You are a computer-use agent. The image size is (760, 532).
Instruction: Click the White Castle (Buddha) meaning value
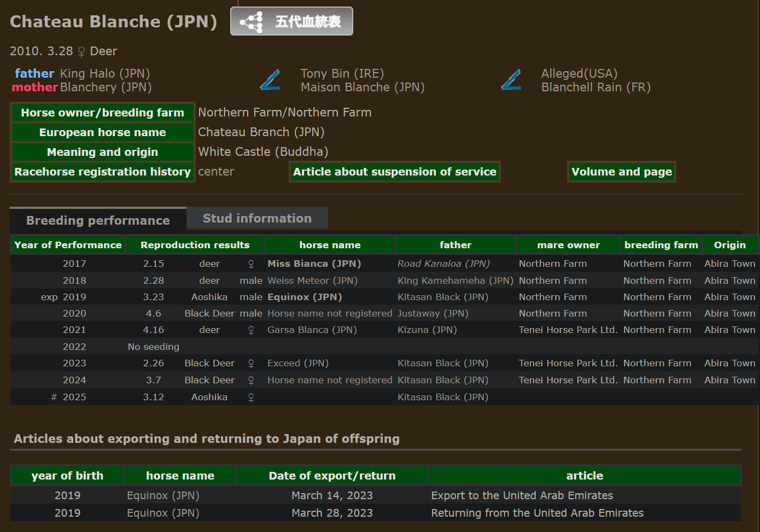(x=263, y=151)
